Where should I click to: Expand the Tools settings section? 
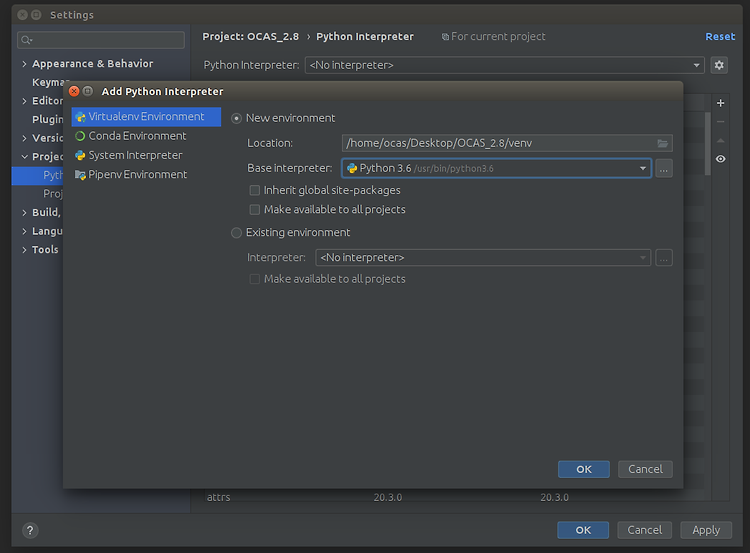[24, 250]
